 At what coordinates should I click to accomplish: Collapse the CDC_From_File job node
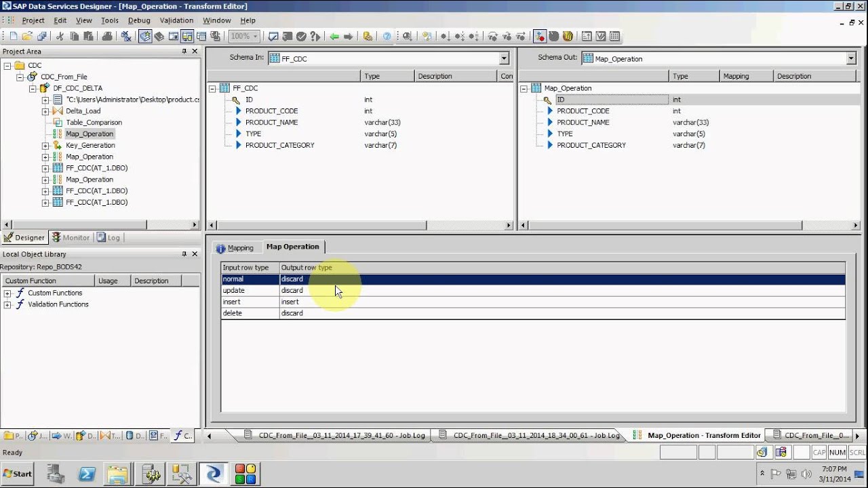click(x=20, y=77)
